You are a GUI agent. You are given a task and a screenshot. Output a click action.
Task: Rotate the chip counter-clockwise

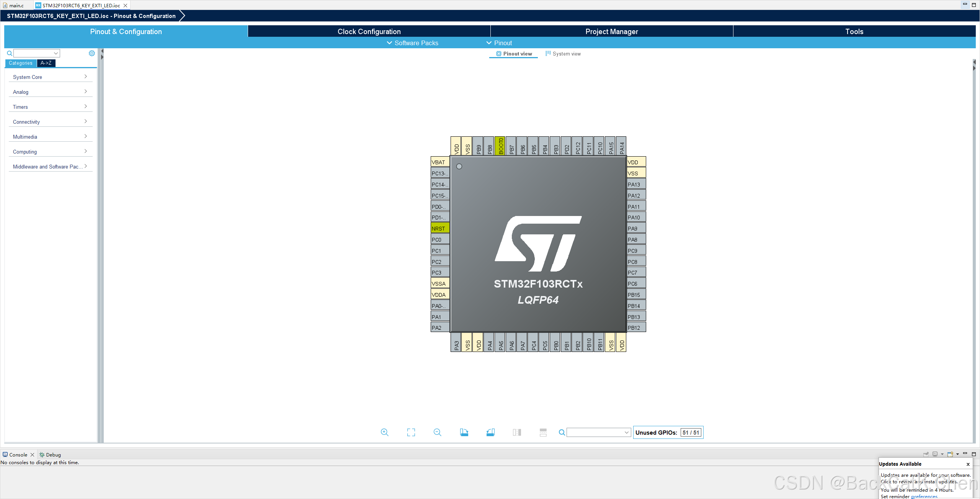(x=490, y=432)
